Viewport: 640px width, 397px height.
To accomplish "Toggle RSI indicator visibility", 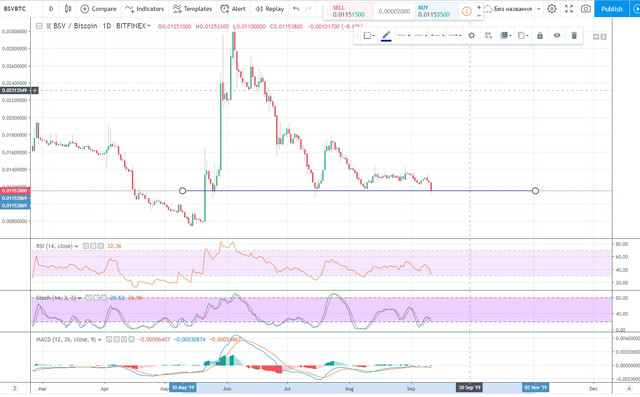I will click(x=86, y=246).
